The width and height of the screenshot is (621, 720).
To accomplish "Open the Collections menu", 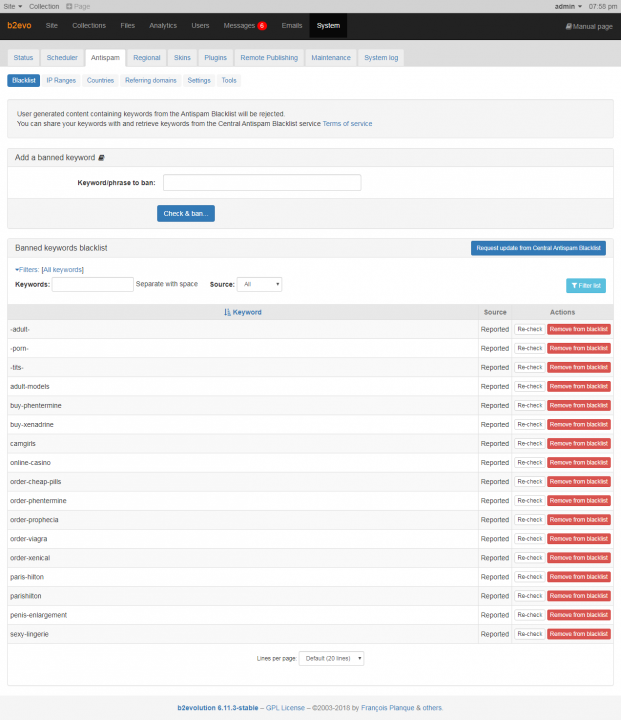I will (x=89, y=26).
